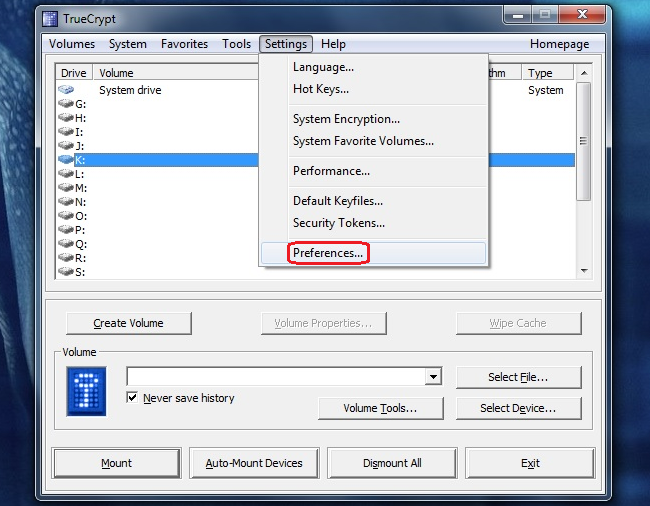Open Preferences... from Settings menu
Image resolution: width=650 pixels, height=506 pixels.
pyautogui.click(x=374, y=253)
